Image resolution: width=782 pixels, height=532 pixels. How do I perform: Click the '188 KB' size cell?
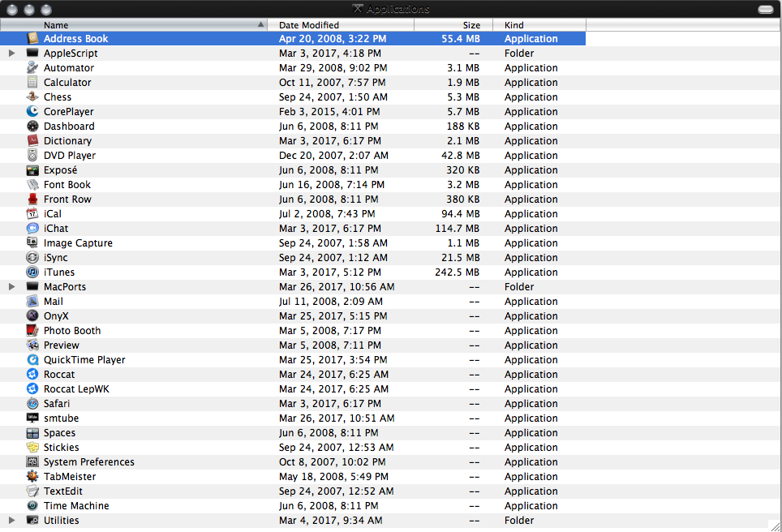click(463, 127)
